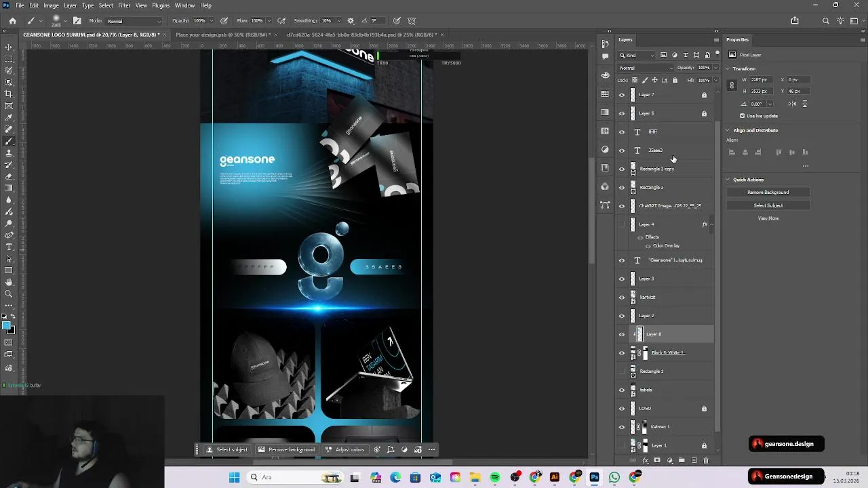This screenshot has height=488, width=868.
Task: Click the blue foreground color swatch
Action: pyautogui.click(x=7, y=327)
